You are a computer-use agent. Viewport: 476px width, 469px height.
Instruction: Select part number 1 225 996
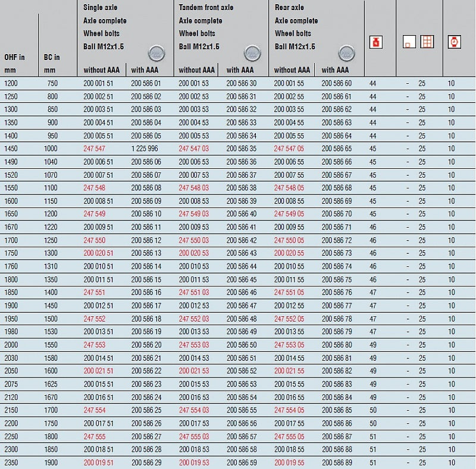[145, 149]
